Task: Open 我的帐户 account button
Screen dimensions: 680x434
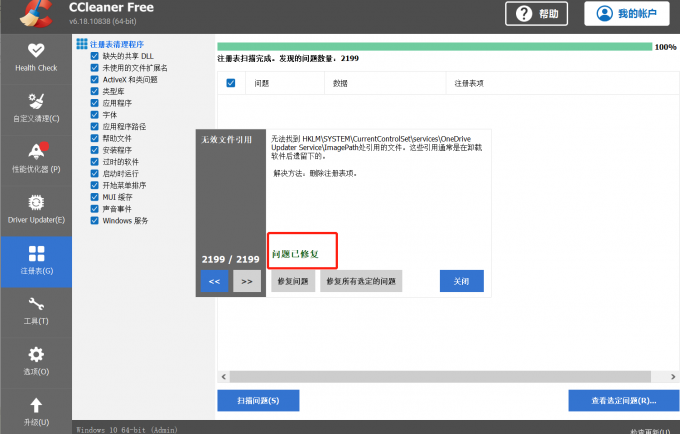Action: coord(627,13)
